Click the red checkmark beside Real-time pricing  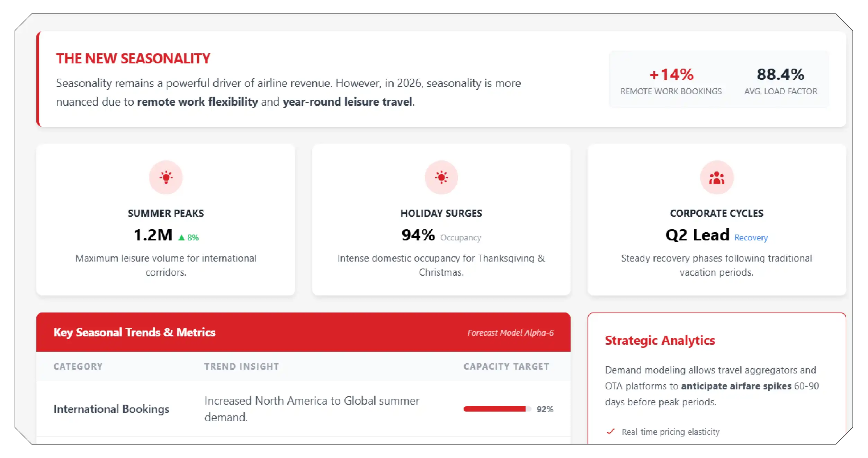pyautogui.click(x=610, y=432)
